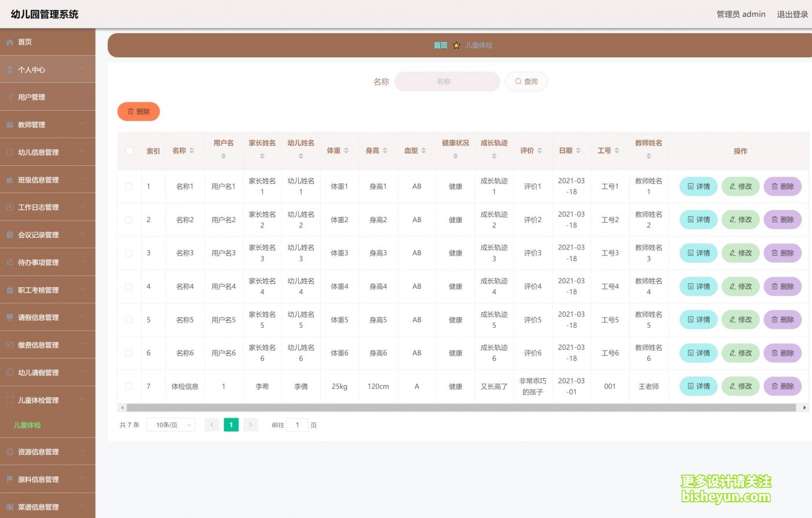Image resolution: width=812 pixels, height=518 pixels.
Task: Check the checkbox for row 名称3
Action: [129, 253]
